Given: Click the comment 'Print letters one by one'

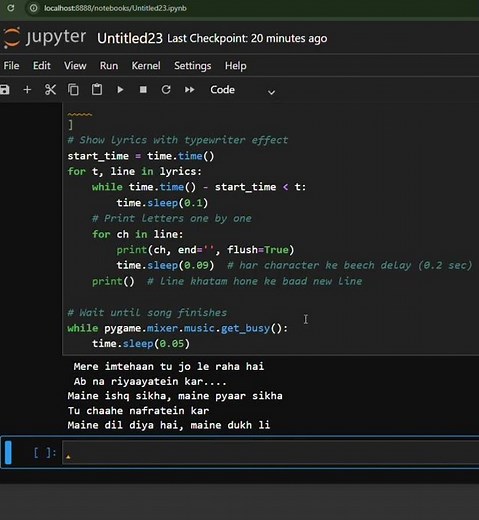Looking at the screenshot, I should click(x=172, y=218).
